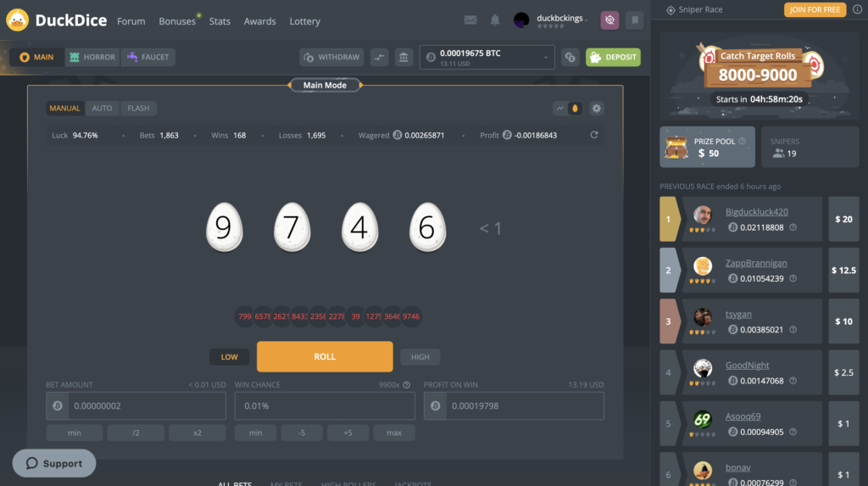Reset session stats with refresh icon
868x486 pixels.
pyautogui.click(x=594, y=135)
